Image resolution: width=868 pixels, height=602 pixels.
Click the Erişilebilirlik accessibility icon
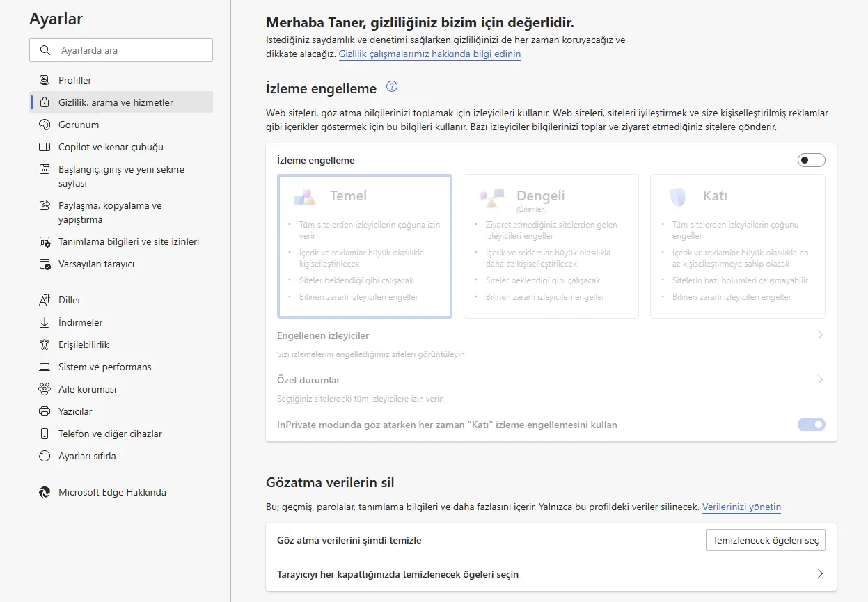pyautogui.click(x=45, y=344)
